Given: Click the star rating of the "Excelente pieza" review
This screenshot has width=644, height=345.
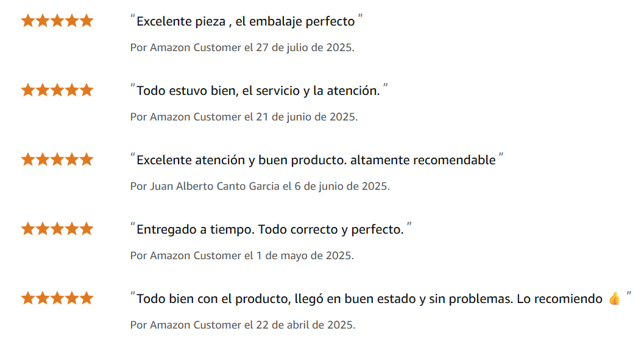Looking at the screenshot, I should (x=57, y=21).
